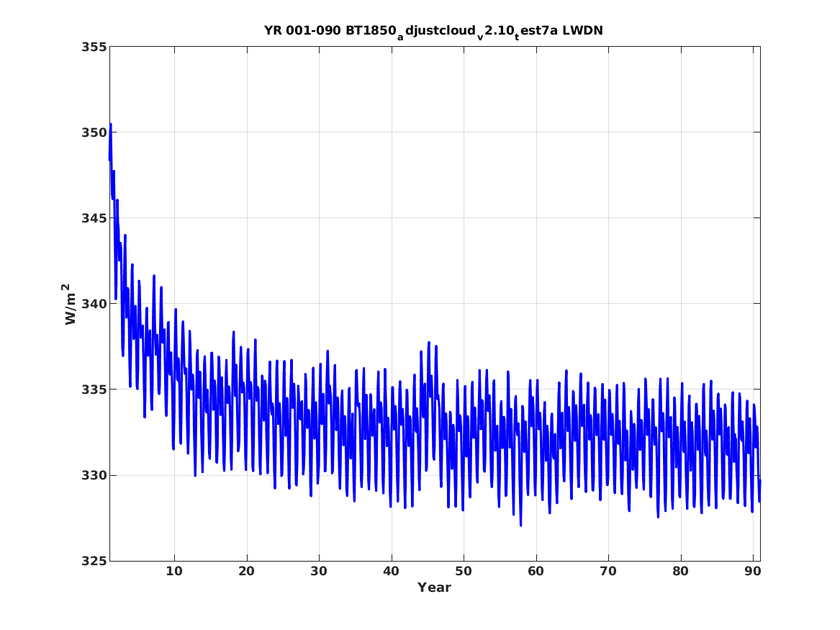
Task: Click y-axis tick label 345
Action: (x=94, y=218)
